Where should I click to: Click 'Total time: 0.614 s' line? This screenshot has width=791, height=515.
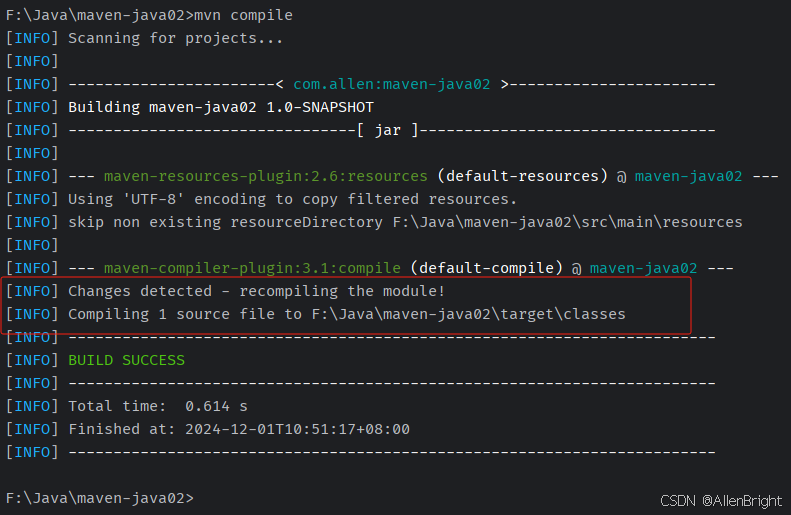[158, 406]
